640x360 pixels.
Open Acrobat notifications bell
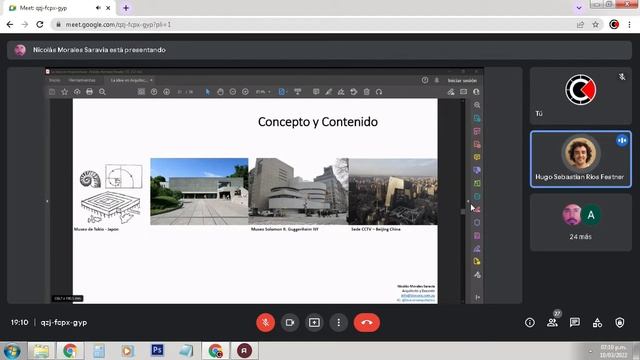pyautogui.click(x=437, y=80)
